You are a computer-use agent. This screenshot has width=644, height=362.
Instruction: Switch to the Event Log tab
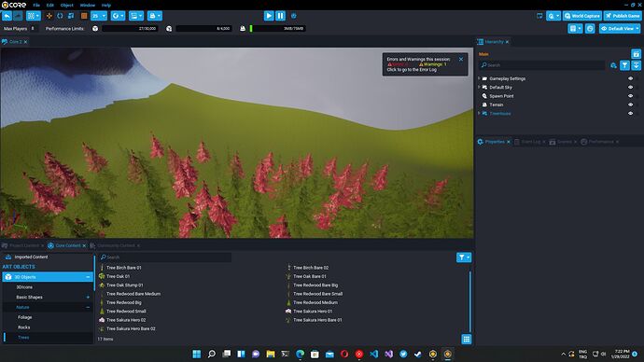pos(530,142)
